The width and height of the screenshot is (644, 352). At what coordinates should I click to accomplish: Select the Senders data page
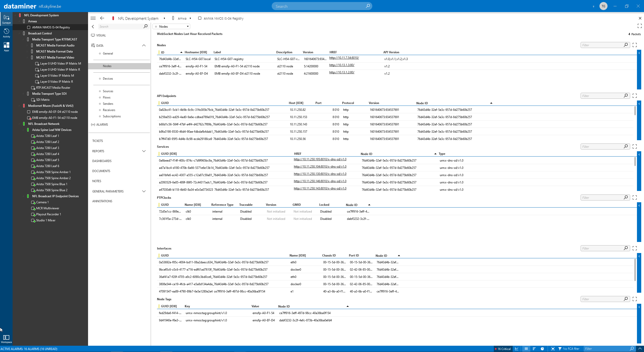[108, 104]
